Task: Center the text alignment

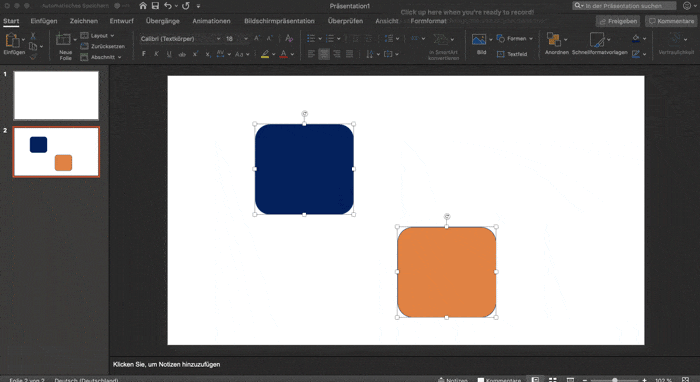Action: click(x=324, y=54)
